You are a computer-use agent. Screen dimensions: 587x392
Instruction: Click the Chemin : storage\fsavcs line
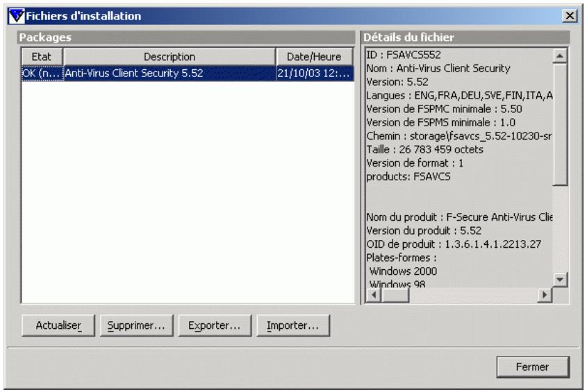(x=459, y=136)
